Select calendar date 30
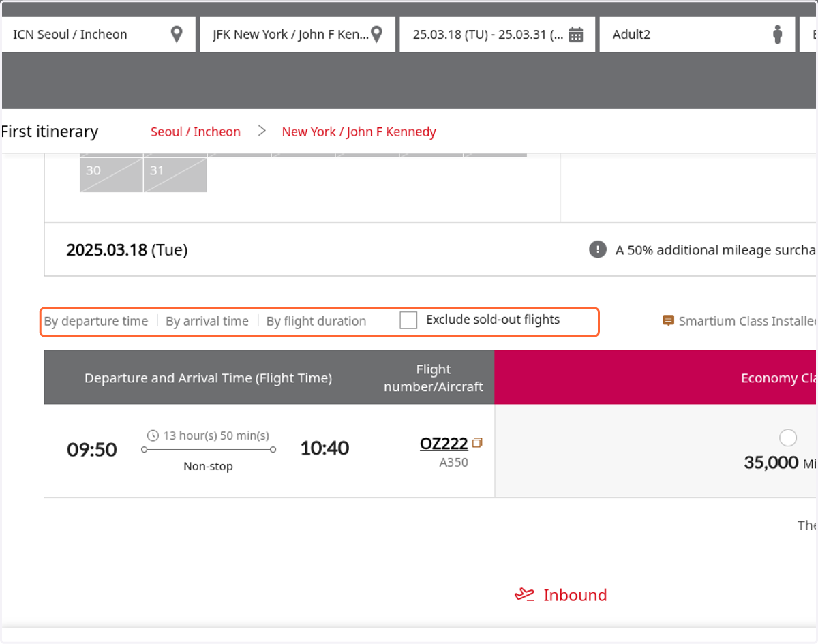This screenshot has width=818, height=644. click(x=111, y=174)
